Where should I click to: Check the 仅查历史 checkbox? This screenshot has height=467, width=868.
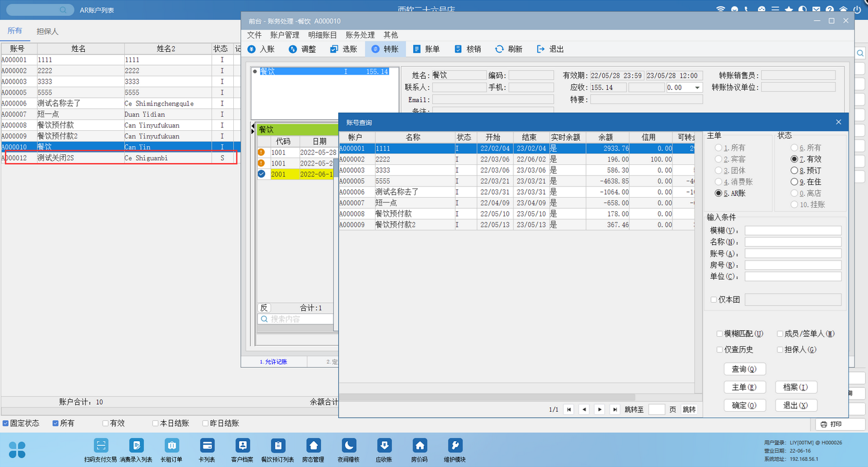(x=720, y=350)
